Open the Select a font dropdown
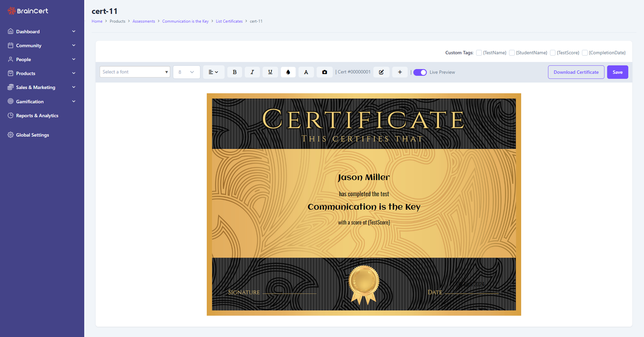Screen dimensions: 644x337 pos(134,72)
